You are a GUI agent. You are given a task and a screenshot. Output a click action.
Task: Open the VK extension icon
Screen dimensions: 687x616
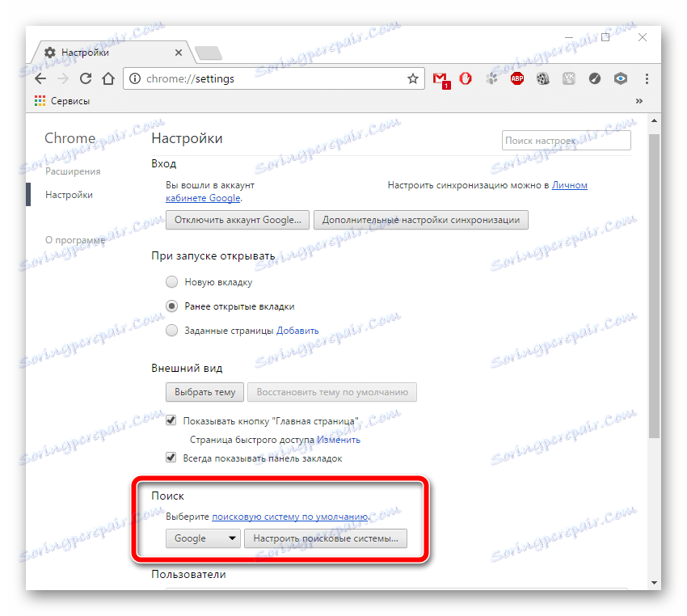pyautogui.click(x=569, y=79)
